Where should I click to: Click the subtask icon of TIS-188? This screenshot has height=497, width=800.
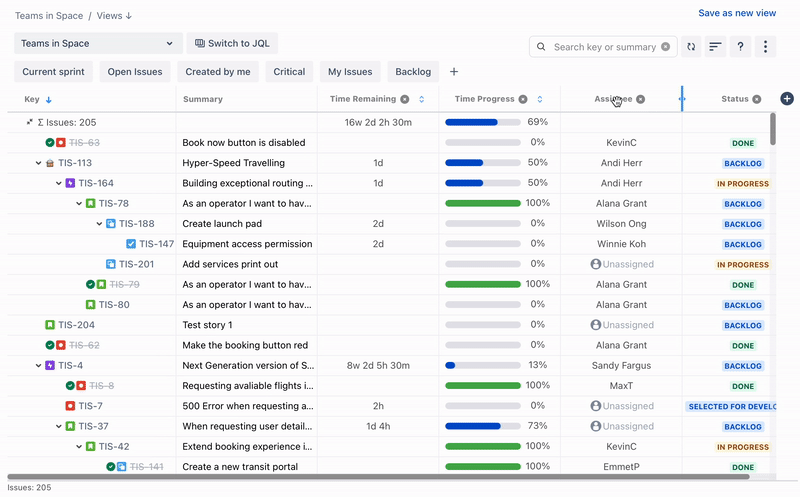(111, 223)
